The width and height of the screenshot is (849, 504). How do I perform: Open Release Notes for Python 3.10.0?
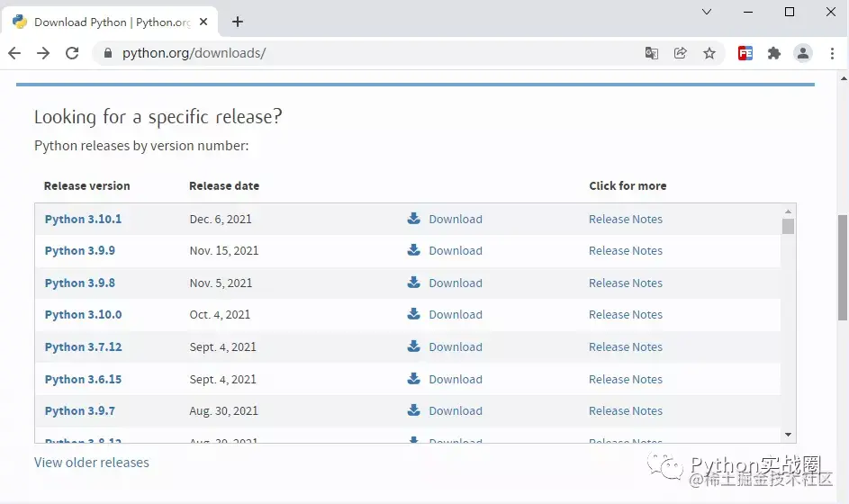point(626,314)
